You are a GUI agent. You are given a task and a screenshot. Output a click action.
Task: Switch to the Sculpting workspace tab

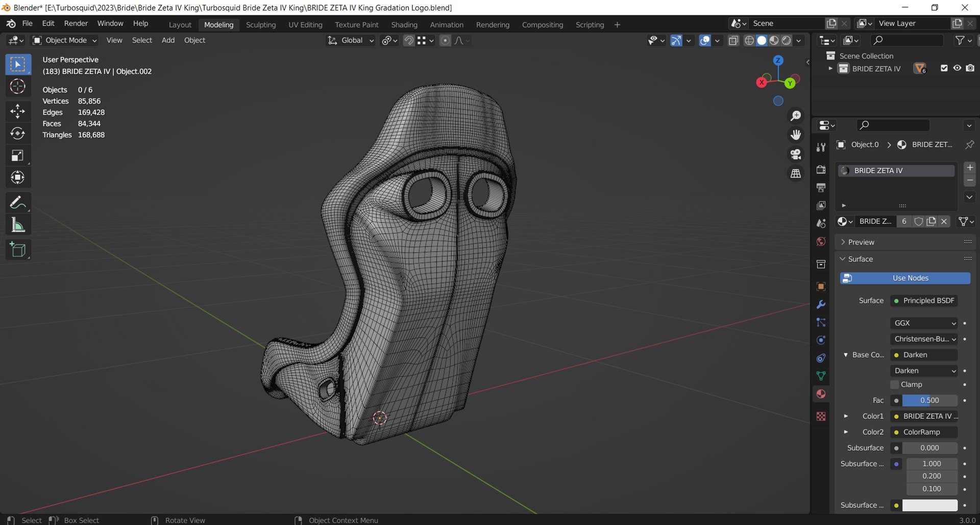[x=261, y=25]
